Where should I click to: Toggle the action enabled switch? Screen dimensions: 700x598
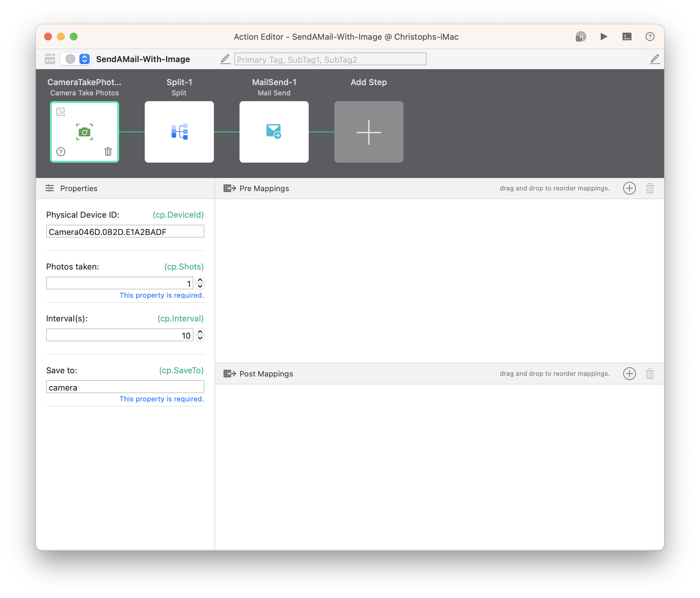click(70, 59)
